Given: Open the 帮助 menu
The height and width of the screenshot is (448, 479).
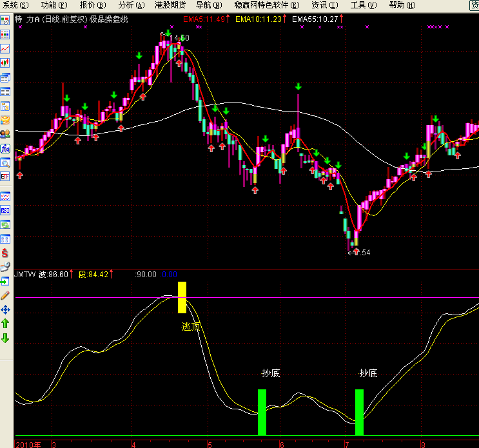Looking at the screenshot, I should click(402, 5).
